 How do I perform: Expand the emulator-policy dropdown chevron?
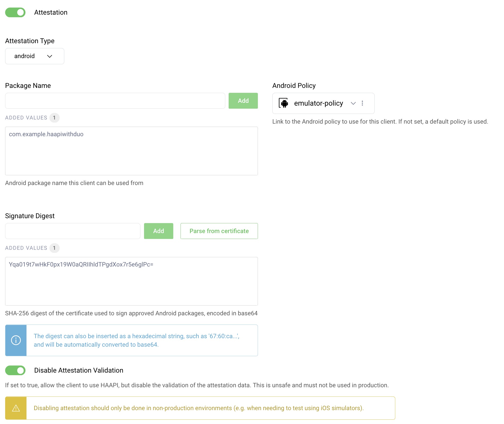coord(353,103)
